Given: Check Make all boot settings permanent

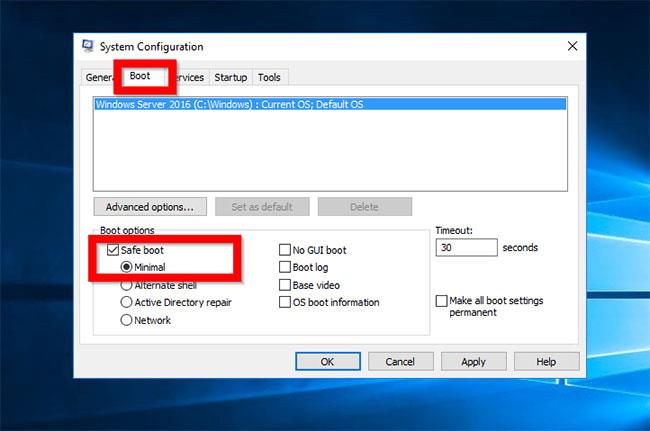Looking at the screenshot, I should pyautogui.click(x=441, y=300).
